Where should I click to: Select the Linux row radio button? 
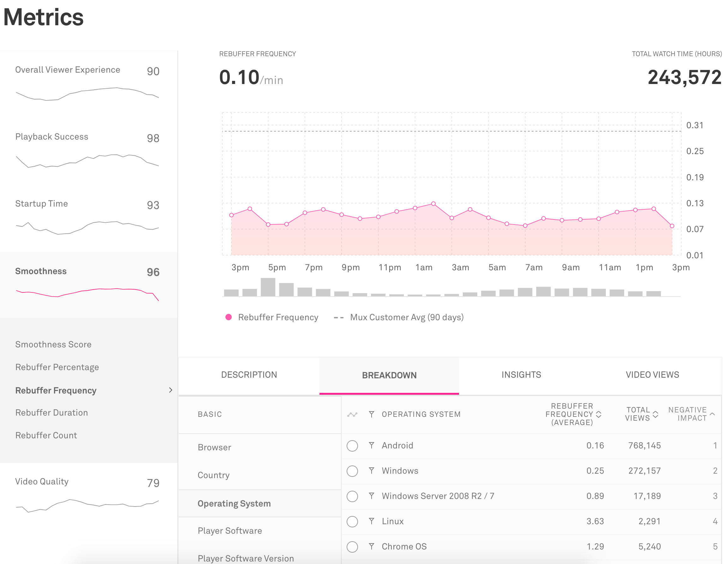[352, 521]
